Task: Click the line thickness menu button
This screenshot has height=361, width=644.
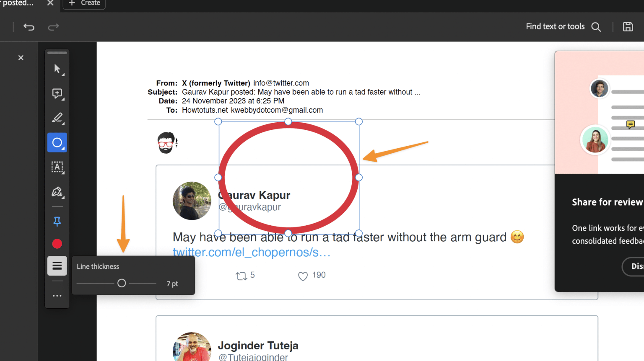Action: (57, 266)
